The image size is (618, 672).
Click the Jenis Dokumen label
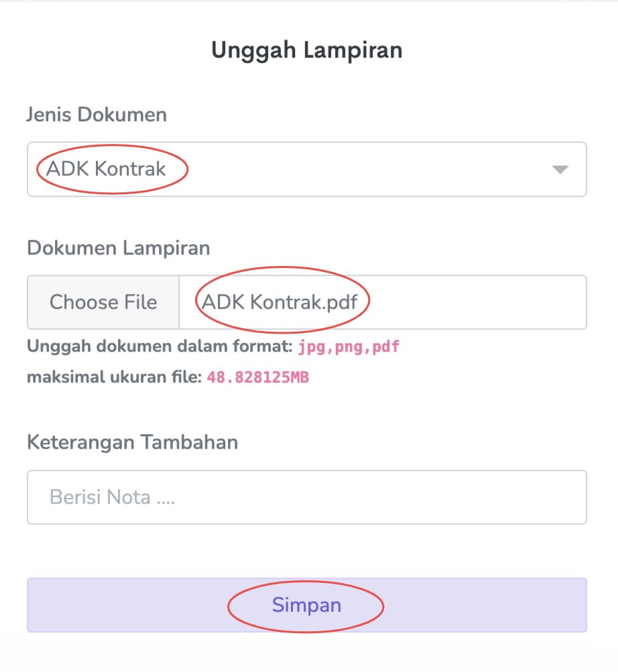[97, 115]
